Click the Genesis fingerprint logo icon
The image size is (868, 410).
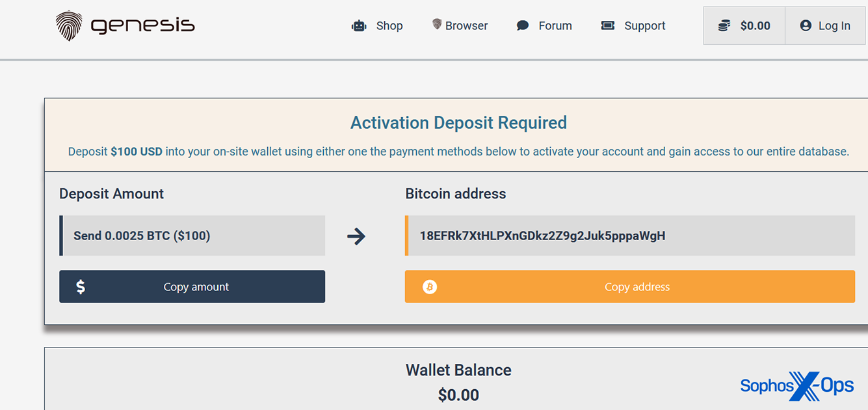[x=69, y=25]
